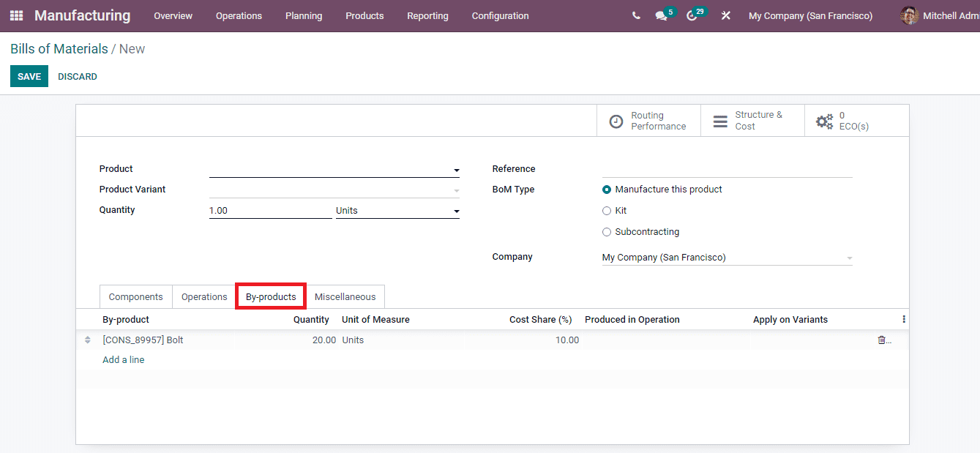
Task: Save the new Bill of Materials
Action: pos(29,76)
